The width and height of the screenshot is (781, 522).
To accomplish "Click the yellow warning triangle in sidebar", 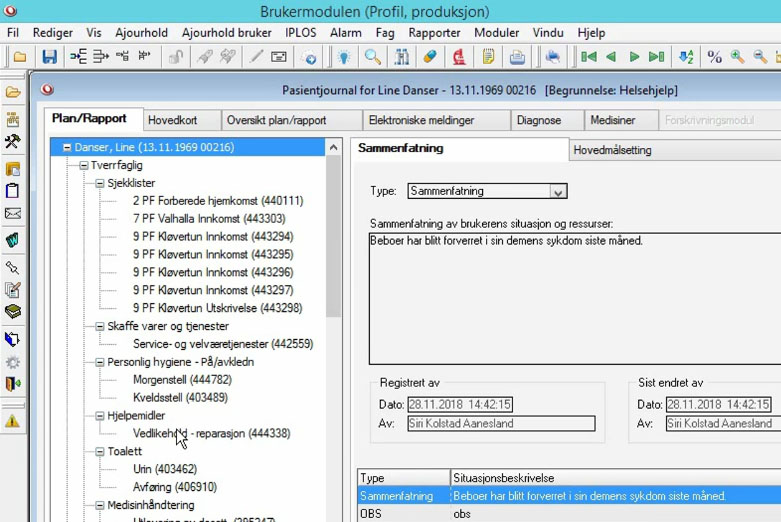I will tap(13, 421).
